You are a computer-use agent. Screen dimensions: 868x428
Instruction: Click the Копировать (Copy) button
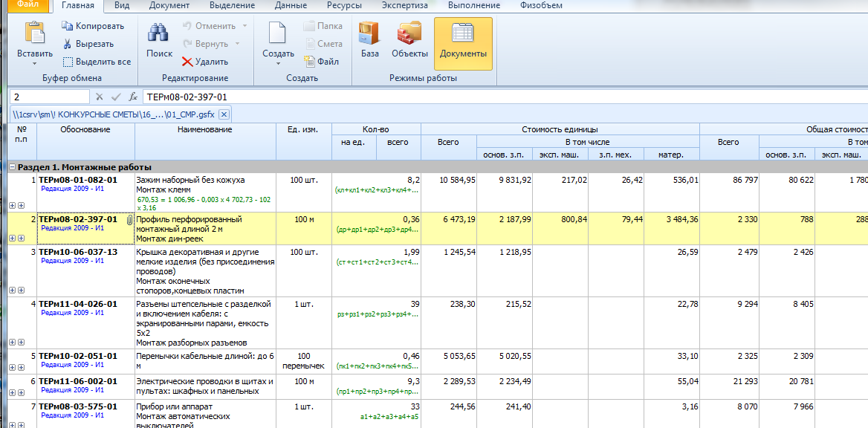pos(93,26)
